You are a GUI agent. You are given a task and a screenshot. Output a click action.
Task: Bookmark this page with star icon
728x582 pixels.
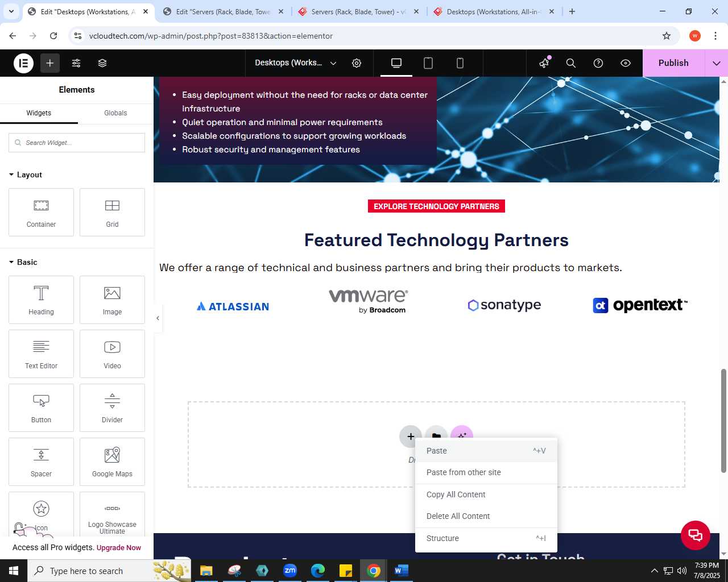point(667,36)
